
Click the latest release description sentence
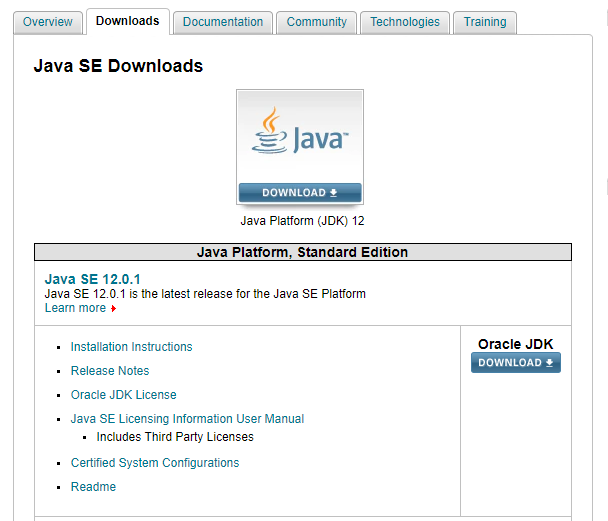point(205,294)
